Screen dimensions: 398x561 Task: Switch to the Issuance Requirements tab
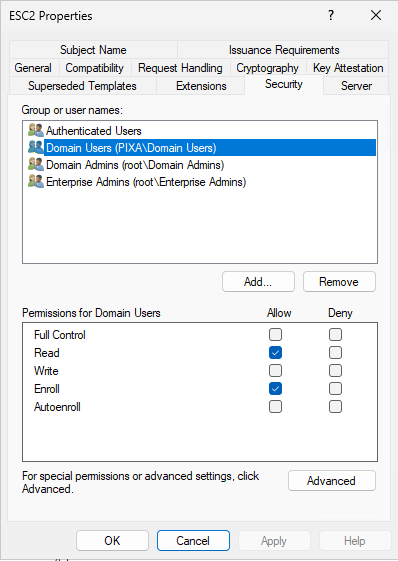click(283, 49)
